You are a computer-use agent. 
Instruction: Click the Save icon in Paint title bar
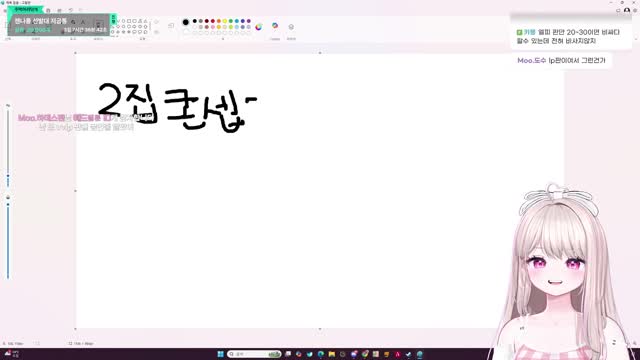point(48,10)
